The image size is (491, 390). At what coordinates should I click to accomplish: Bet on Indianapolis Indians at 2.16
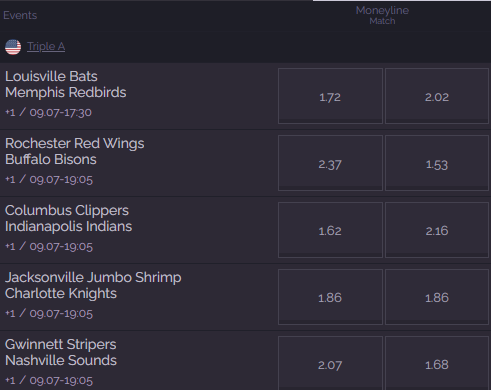point(437,230)
